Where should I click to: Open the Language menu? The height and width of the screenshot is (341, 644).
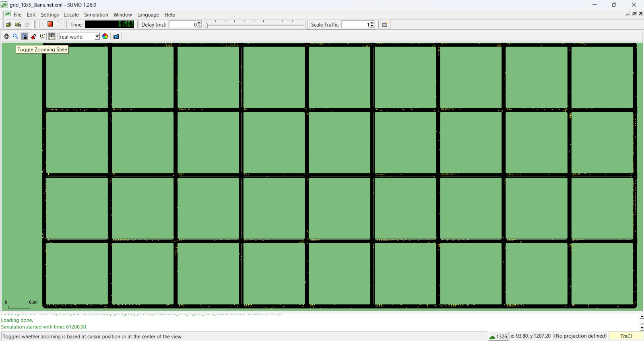pos(148,14)
